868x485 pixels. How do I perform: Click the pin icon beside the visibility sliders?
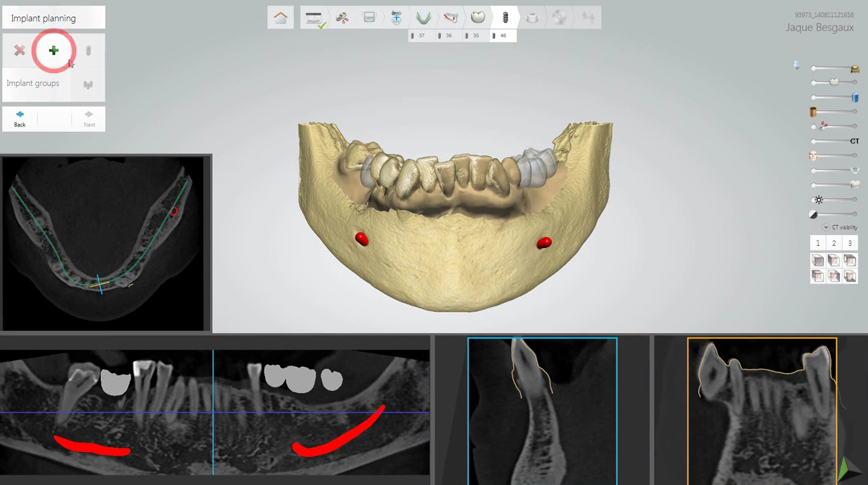pos(797,65)
